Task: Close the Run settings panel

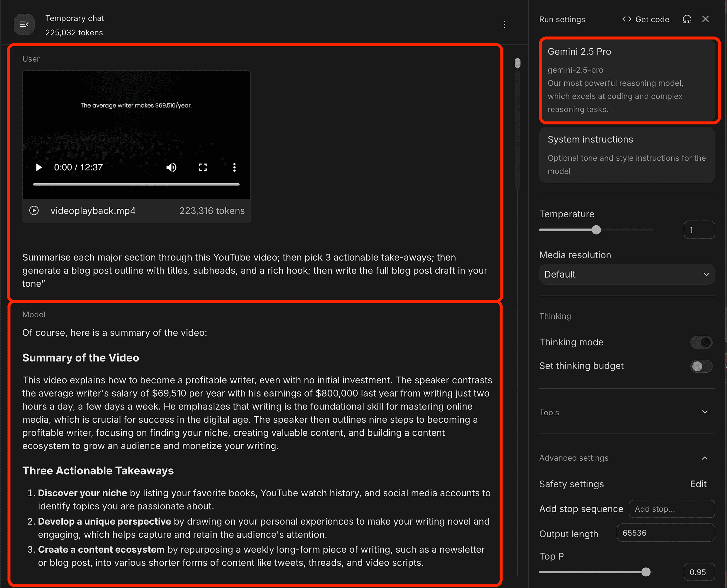Action: click(x=705, y=19)
